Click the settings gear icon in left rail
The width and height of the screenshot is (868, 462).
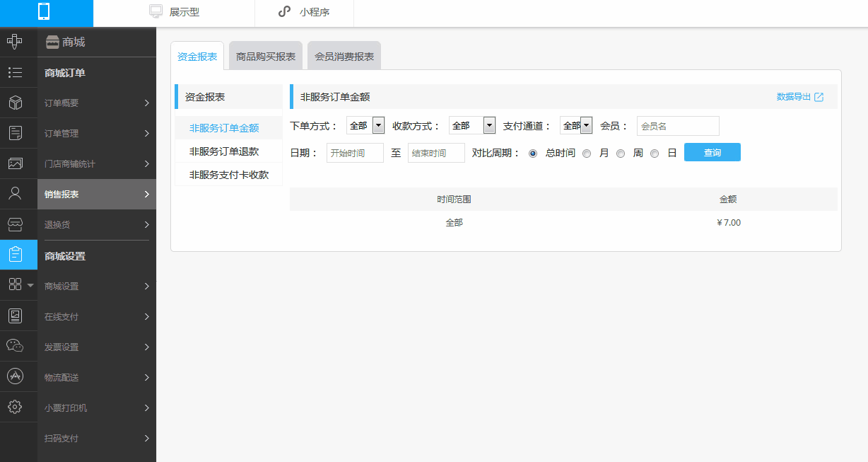[15, 407]
